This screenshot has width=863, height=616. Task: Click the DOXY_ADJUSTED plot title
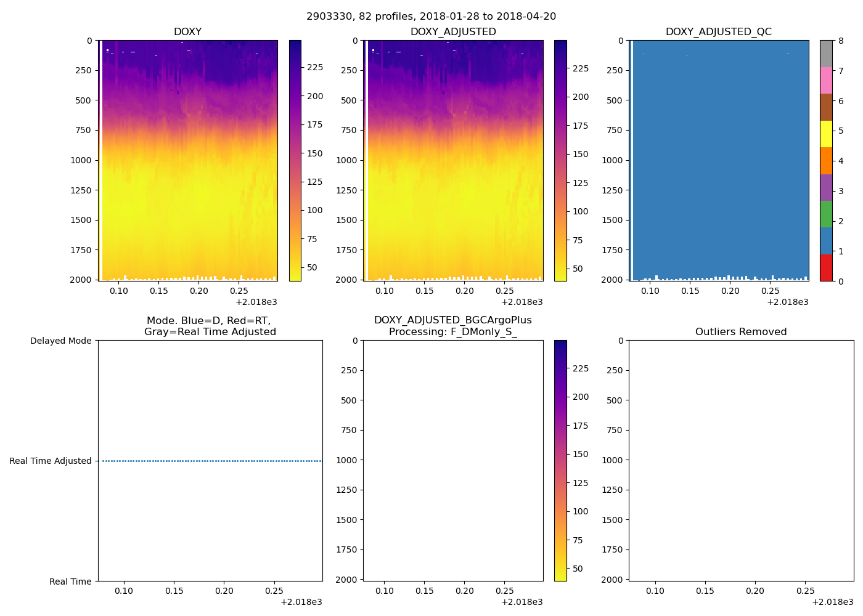pos(453,32)
